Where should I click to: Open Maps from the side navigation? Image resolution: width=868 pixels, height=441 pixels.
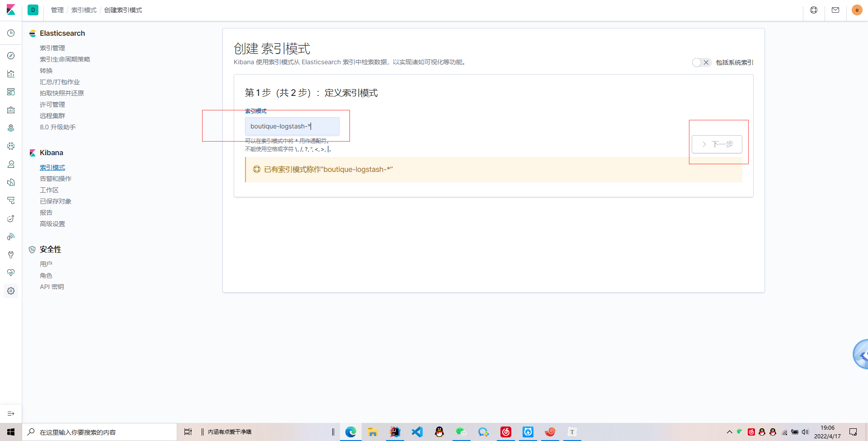11,128
